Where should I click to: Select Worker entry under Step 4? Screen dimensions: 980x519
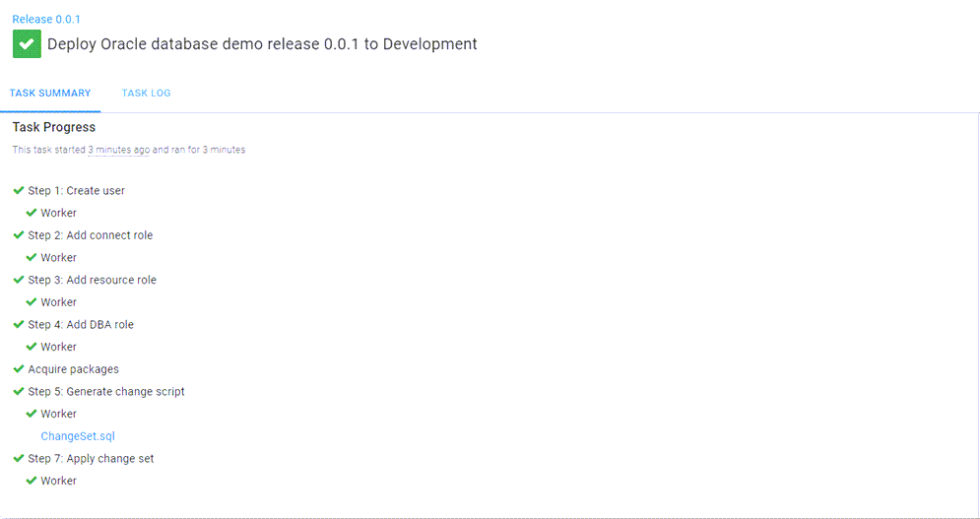pyautogui.click(x=58, y=347)
